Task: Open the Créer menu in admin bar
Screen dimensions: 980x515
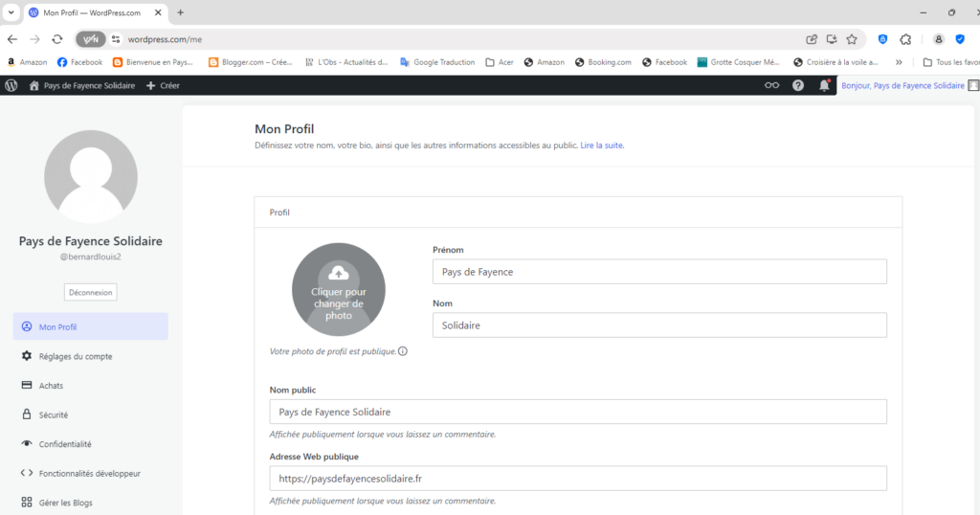Action: point(163,85)
